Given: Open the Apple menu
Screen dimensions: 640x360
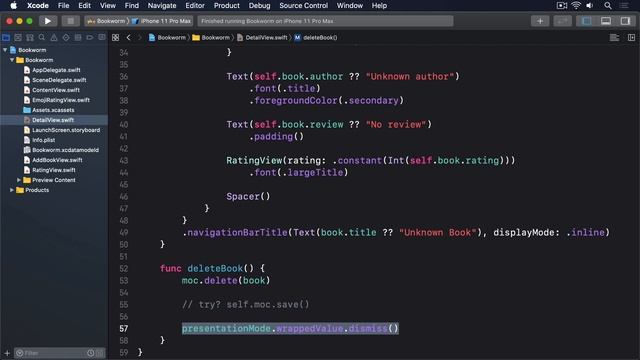Looking at the screenshot, I should [13, 6].
